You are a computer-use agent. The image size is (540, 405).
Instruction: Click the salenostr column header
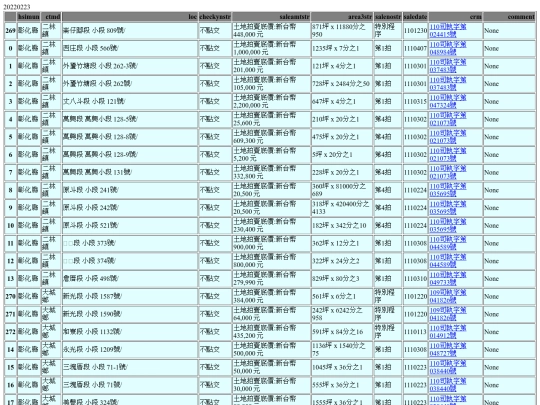pyautogui.click(x=388, y=17)
